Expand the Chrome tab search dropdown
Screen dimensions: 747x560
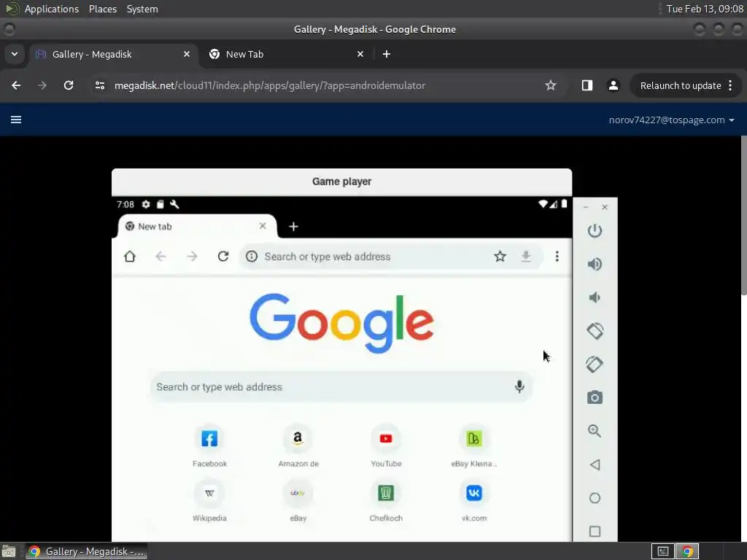point(15,54)
